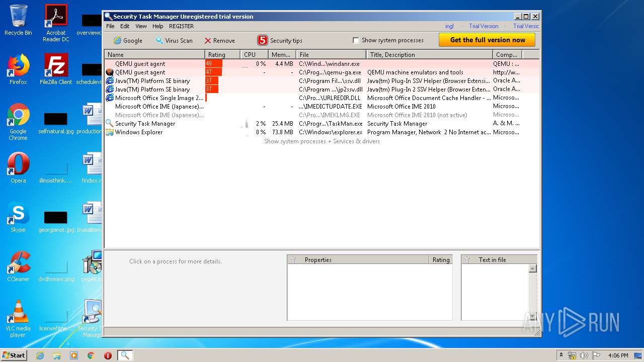Image resolution: width=644 pixels, height=362 pixels.
Task: Click the Text in file panel header
Action: [499, 259]
